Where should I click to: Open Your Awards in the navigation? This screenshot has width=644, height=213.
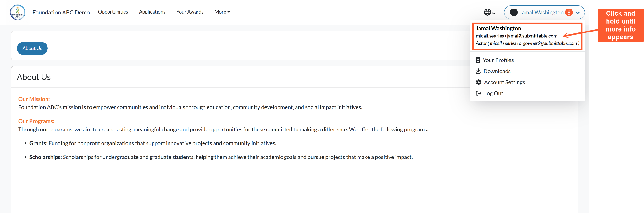(190, 12)
